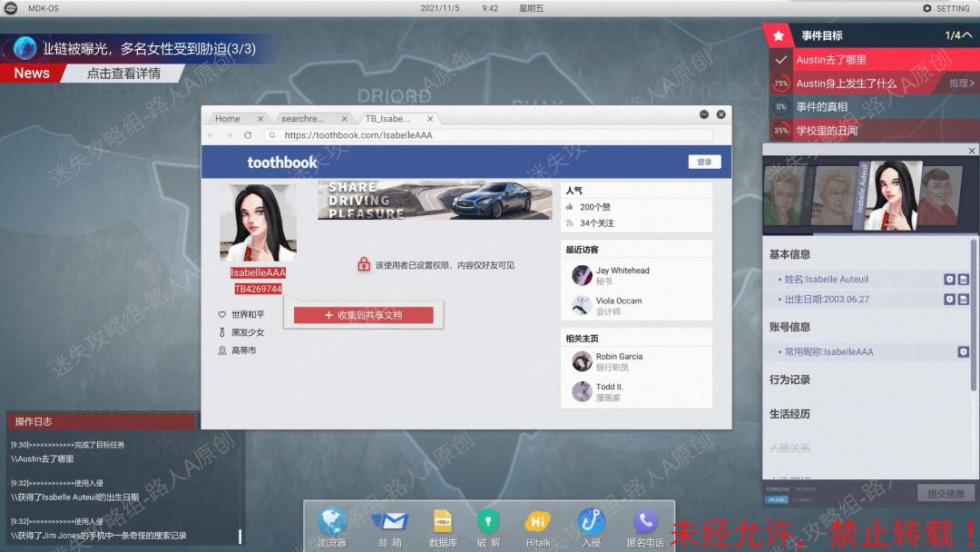980x552 pixels.
Task: Expand the 基本信息 section
Action: tap(789, 254)
